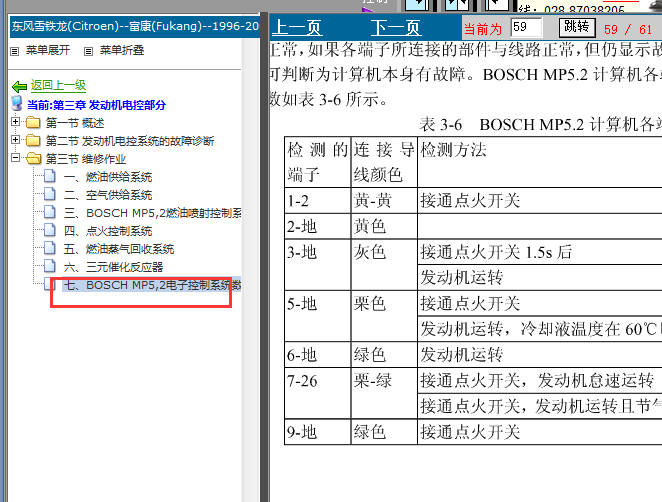This screenshot has height=502, width=662.
Task: Click the page icon of 六、三元催化反应器
Action: click(50, 266)
